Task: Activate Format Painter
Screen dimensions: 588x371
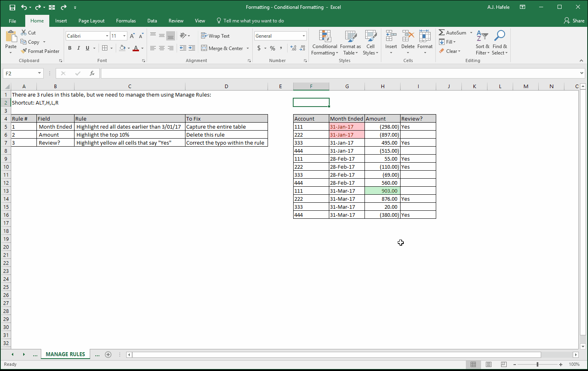Action: [40, 51]
